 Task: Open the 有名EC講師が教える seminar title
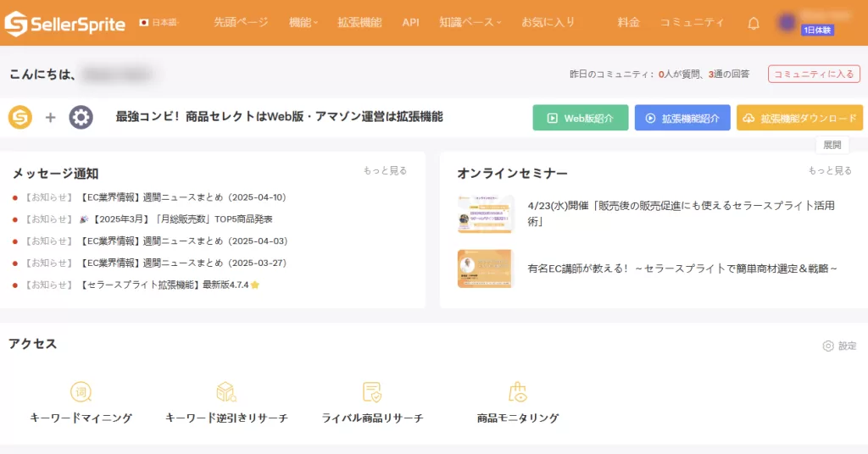click(682, 269)
